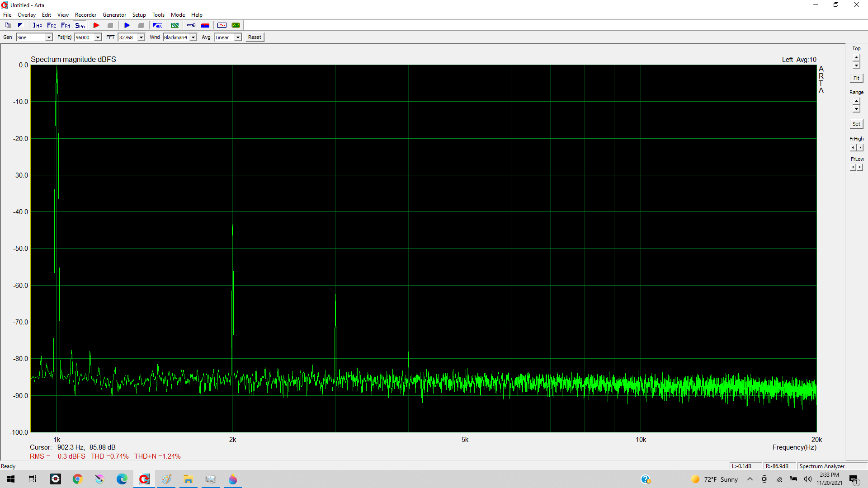Open the Tools menu

pyautogui.click(x=158, y=15)
